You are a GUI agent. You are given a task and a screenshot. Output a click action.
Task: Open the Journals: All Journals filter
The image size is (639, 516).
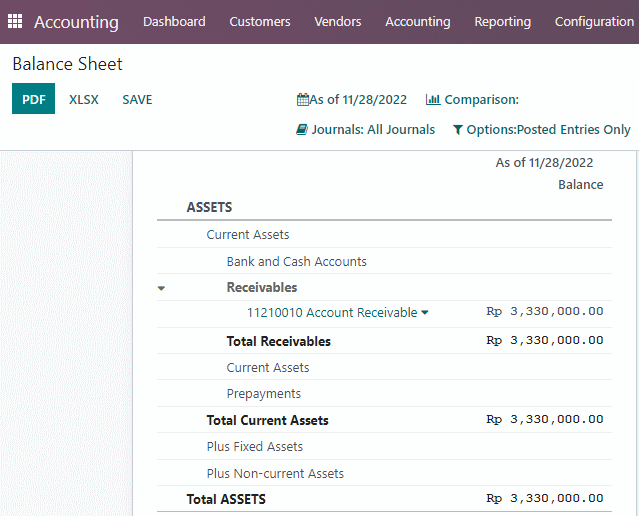366,130
